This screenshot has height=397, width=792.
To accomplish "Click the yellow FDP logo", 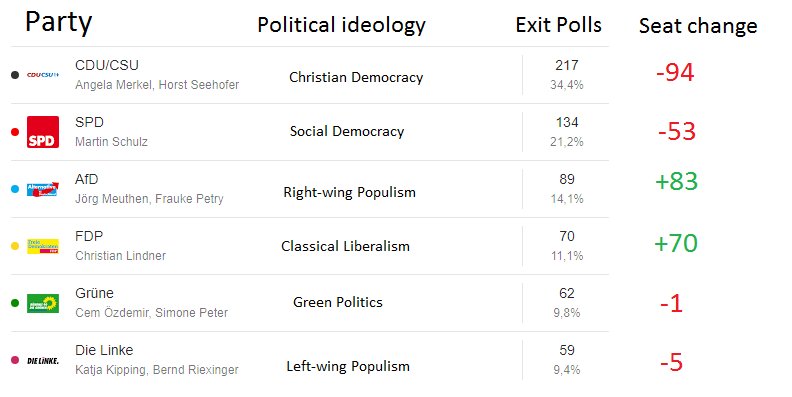I will tap(43, 246).
